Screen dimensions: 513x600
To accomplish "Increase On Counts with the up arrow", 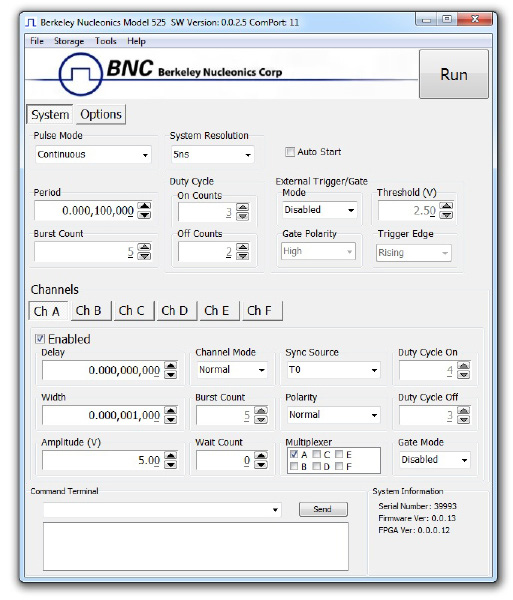I will point(243,207).
